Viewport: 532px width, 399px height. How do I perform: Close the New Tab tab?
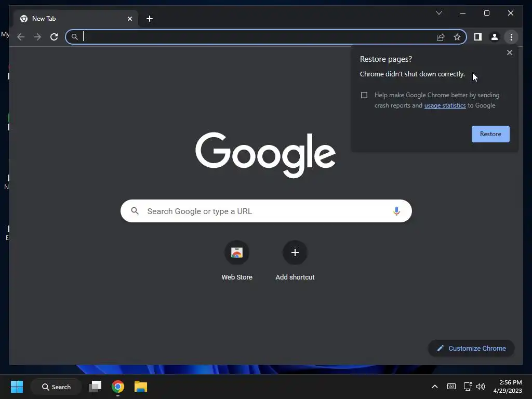coord(129,19)
